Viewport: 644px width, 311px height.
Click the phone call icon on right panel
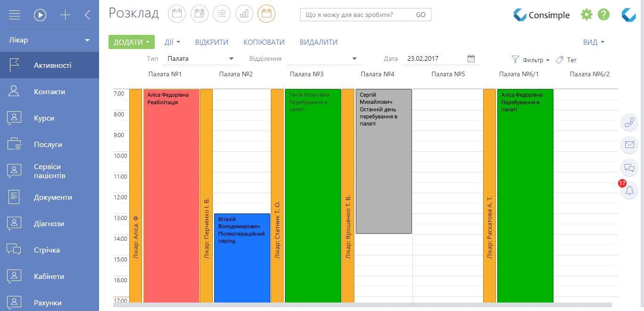(629, 122)
